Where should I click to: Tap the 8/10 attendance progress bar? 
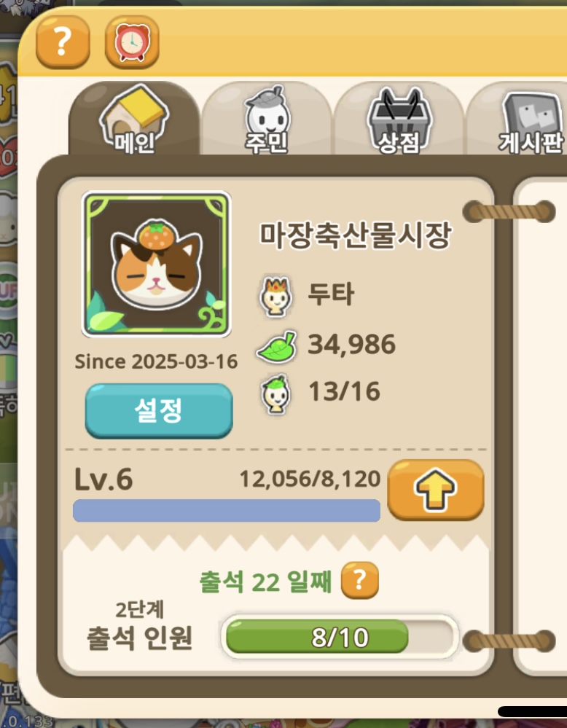(340, 636)
